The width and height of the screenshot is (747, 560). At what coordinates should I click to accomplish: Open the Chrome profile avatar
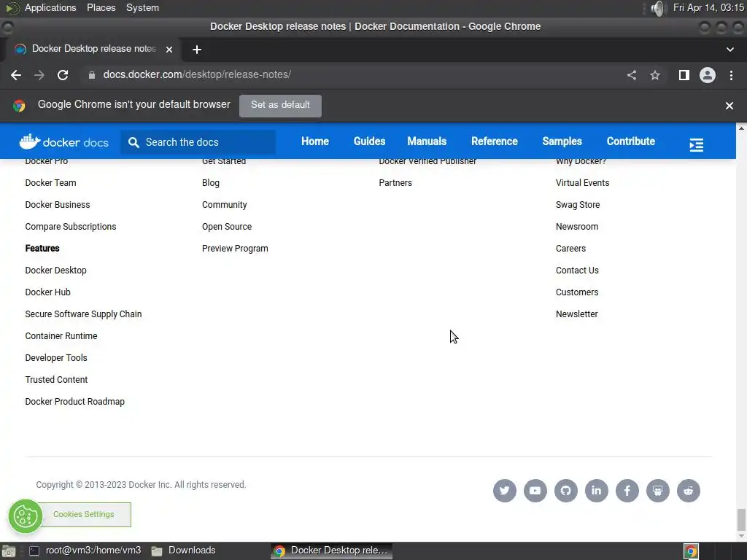(x=708, y=75)
